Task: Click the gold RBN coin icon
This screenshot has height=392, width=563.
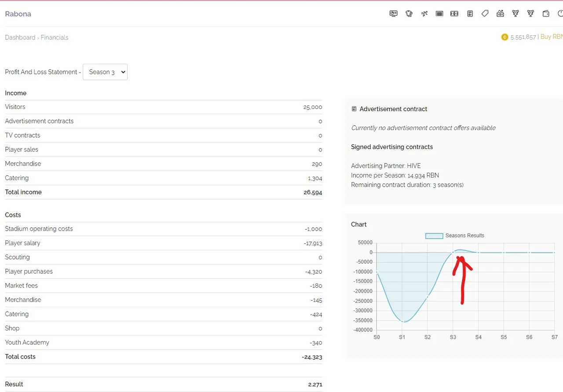Action: pos(505,37)
